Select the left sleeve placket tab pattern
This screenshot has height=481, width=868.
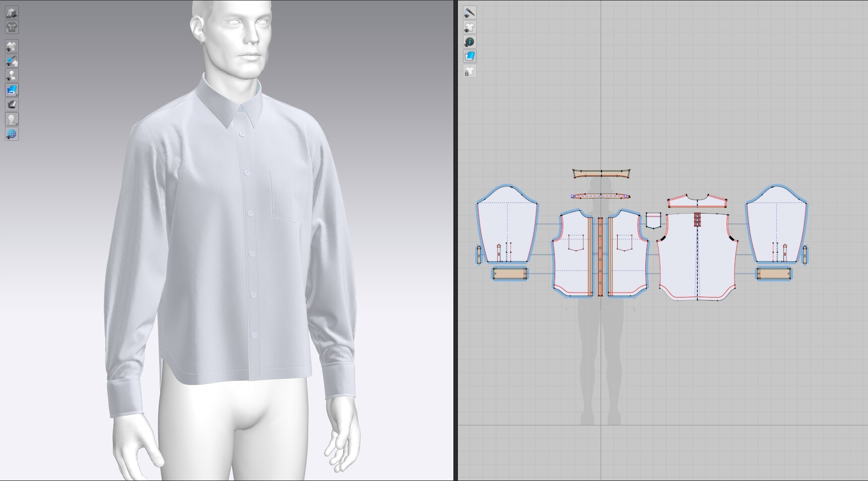(x=479, y=255)
